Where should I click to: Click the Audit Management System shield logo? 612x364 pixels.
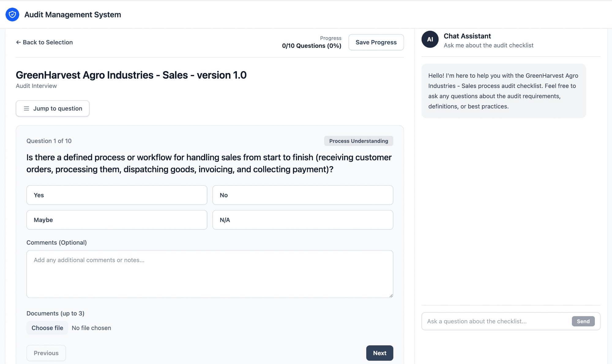point(12,14)
